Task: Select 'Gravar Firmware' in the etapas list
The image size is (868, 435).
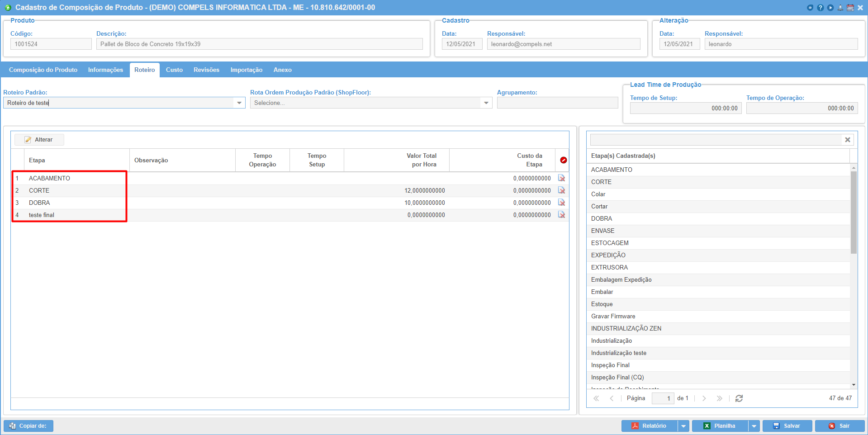Action: click(x=718, y=316)
